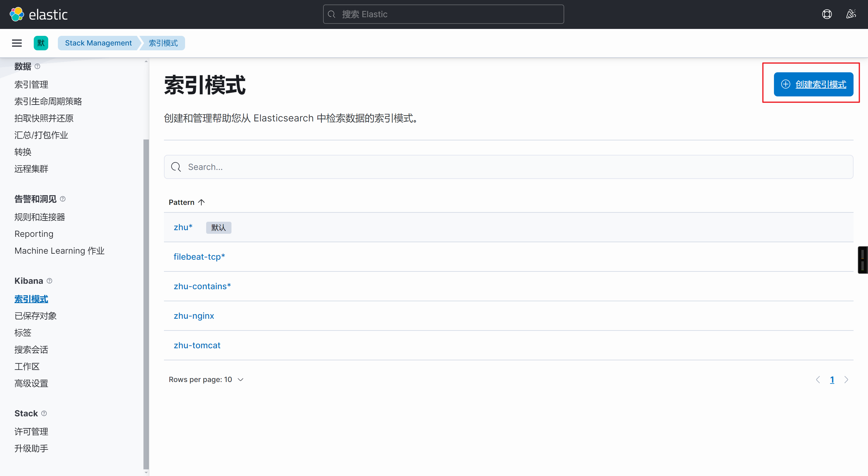
Task: Click 索引模式 breadcrumb
Action: [163, 43]
